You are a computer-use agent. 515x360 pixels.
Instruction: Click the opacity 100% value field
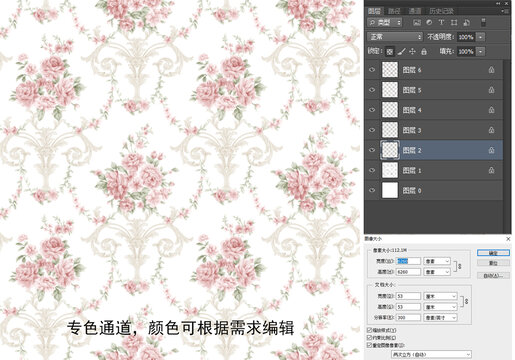[x=466, y=37]
